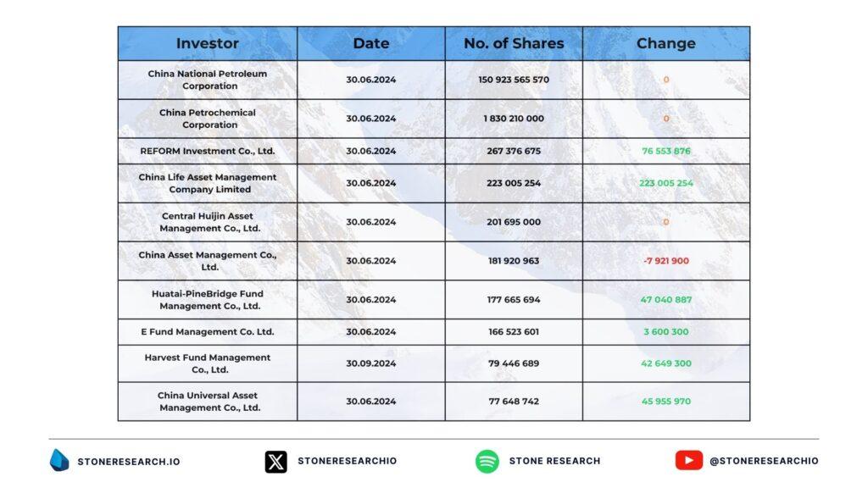Select the China National Petroleum Corporation cell
The image size is (868, 488).
208,80
